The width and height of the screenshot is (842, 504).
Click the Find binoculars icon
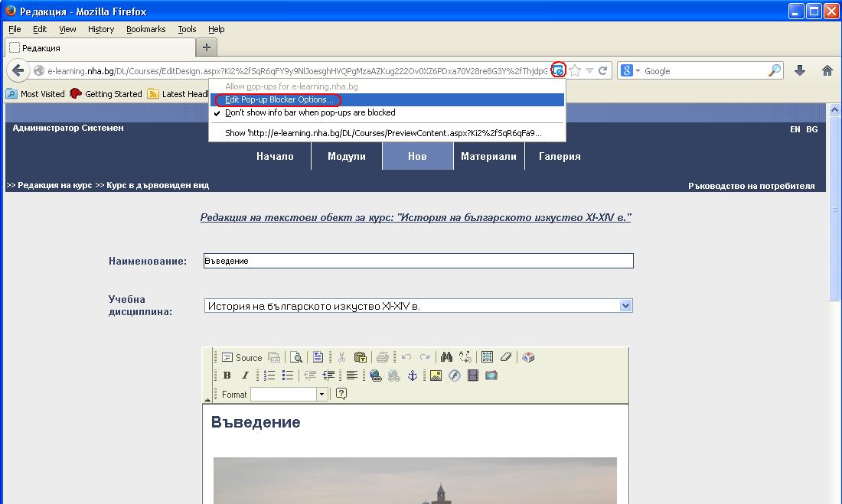tap(447, 357)
